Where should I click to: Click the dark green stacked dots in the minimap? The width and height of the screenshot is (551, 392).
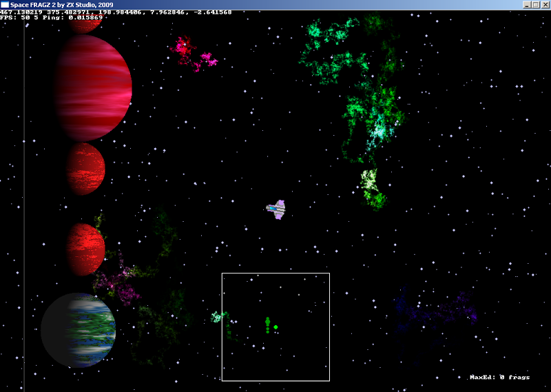pos(268,325)
